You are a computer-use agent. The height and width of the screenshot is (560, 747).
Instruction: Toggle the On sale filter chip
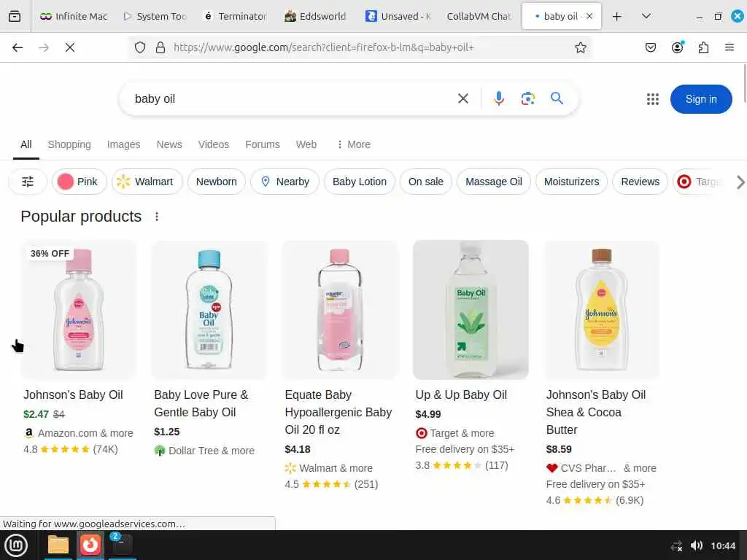[x=425, y=182]
